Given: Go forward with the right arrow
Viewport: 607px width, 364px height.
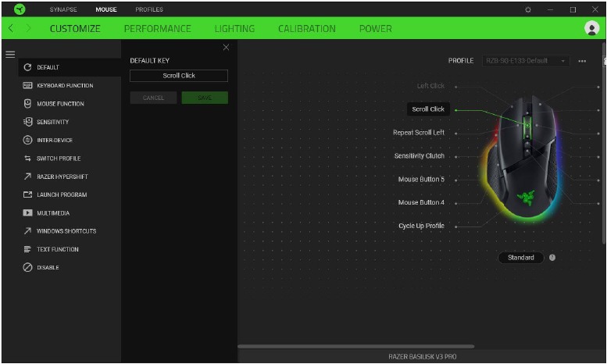Looking at the screenshot, I should point(28,28).
